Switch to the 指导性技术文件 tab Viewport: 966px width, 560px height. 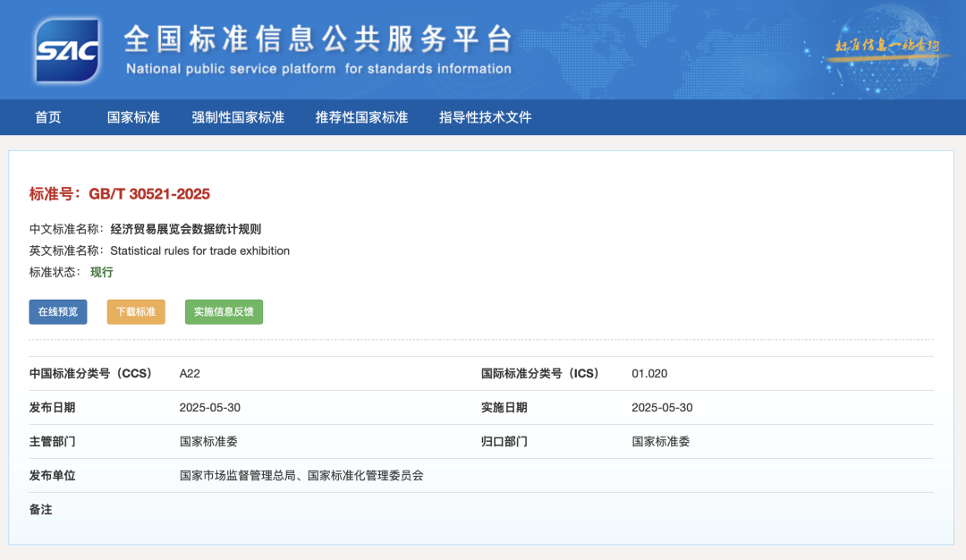tap(484, 117)
